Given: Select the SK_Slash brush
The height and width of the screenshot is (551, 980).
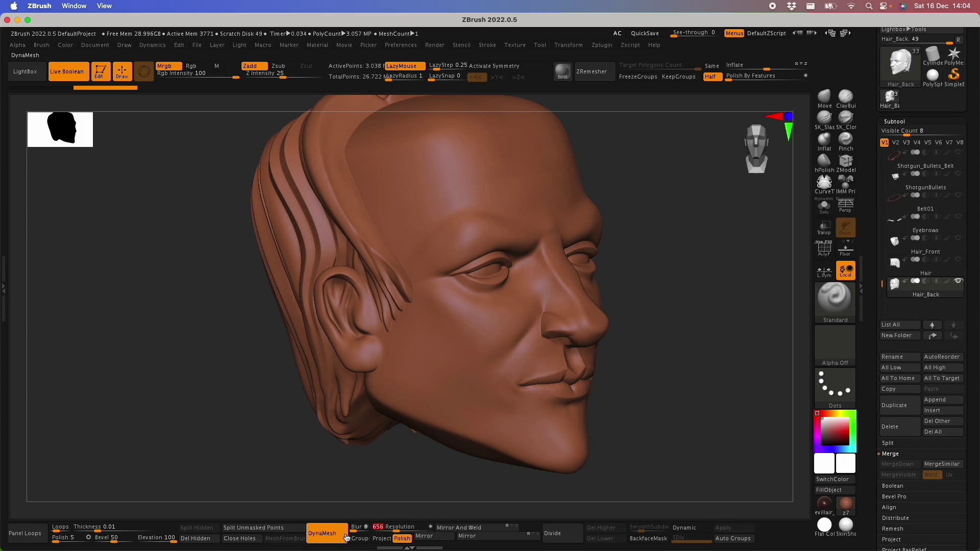Looking at the screenshot, I should (824, 120).
